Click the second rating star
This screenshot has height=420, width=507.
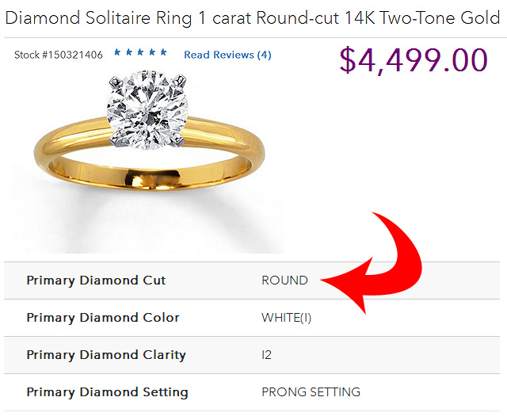[x=129, y=52]
